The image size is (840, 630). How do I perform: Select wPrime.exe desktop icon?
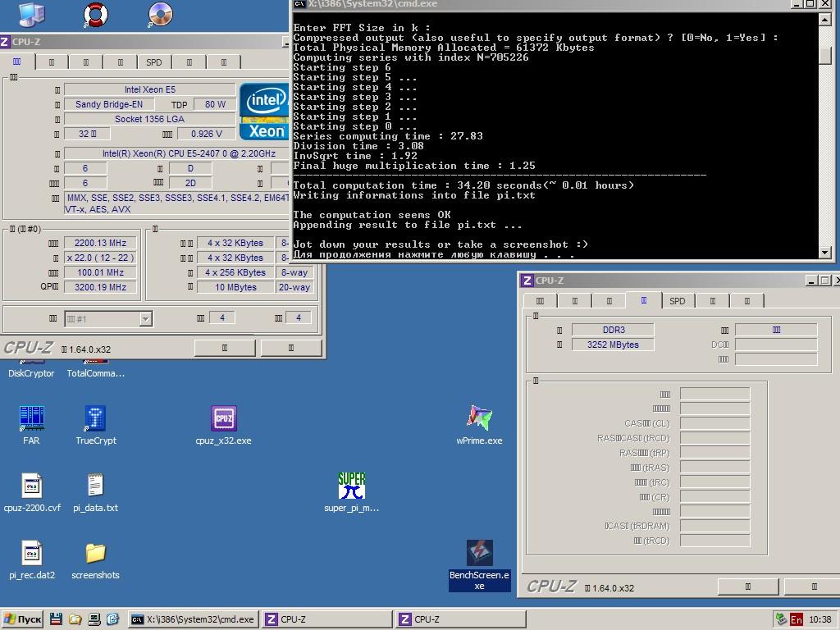tap(479, 425)
